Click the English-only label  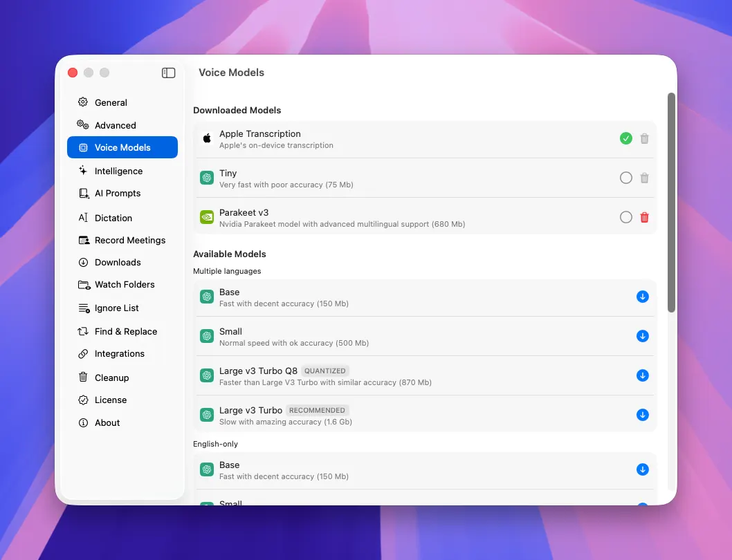(x=216, y=444)
